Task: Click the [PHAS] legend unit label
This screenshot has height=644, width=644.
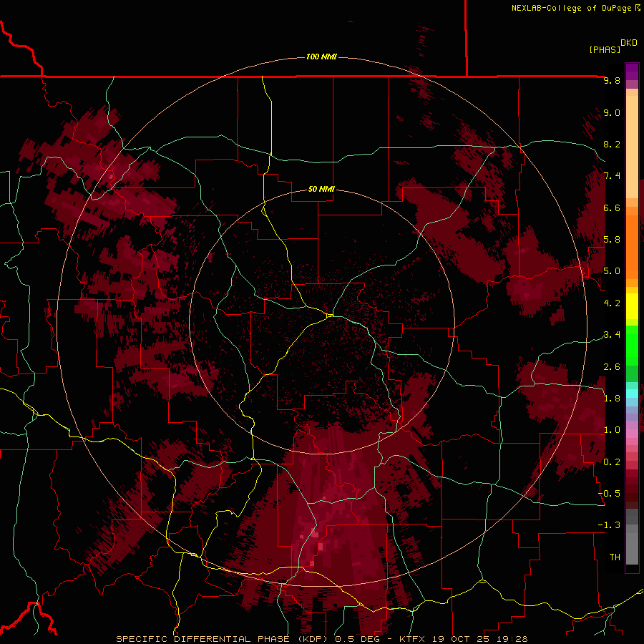Action: (x=605, y=49)
